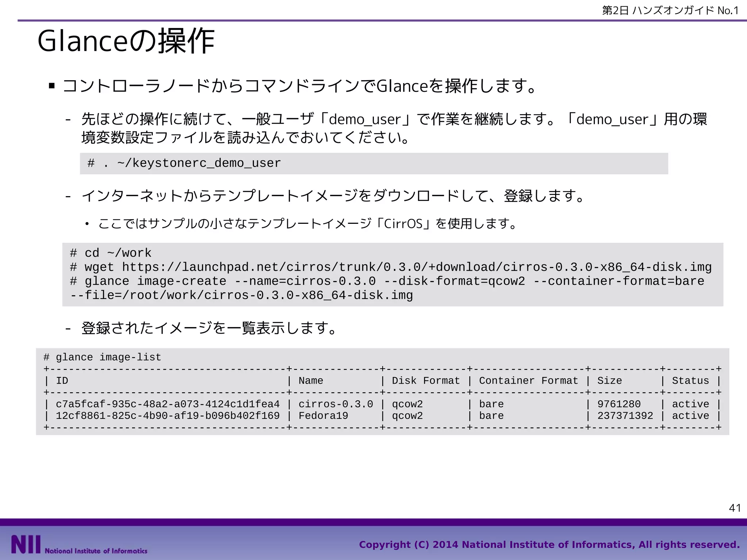The height and width of the screenshot is (560, 747).
Task: Click the Status column header
Action: coord(690,381)
